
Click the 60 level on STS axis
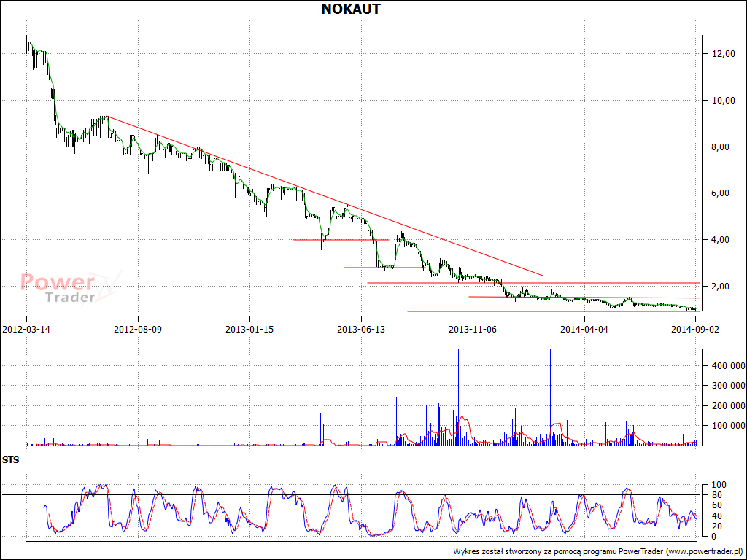[716, 506]
